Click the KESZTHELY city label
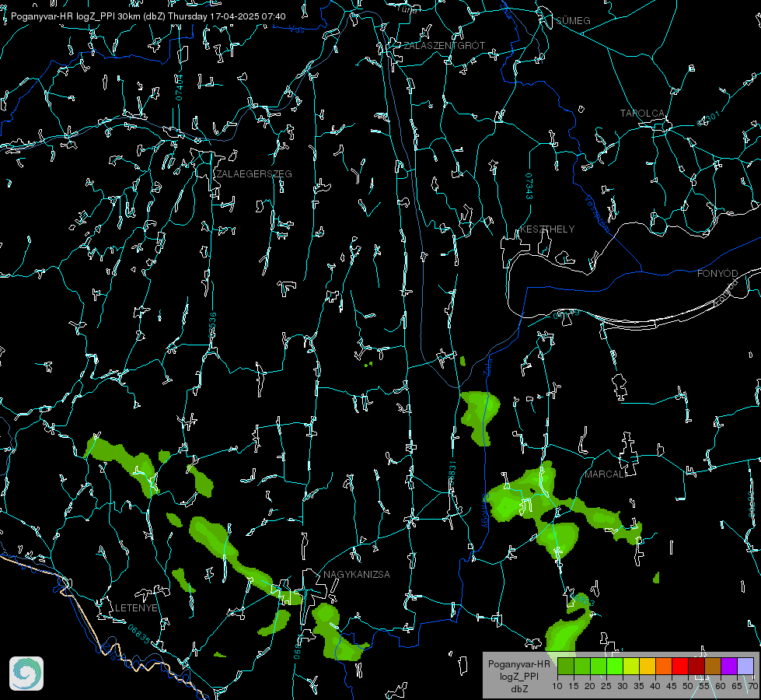 pos(547,229)
